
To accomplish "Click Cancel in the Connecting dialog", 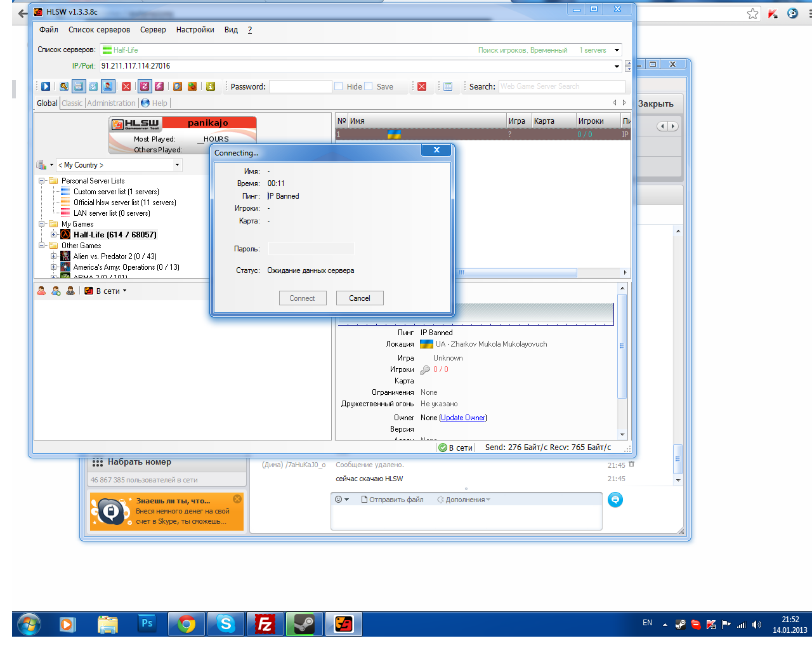I will [x=360, y=298].
